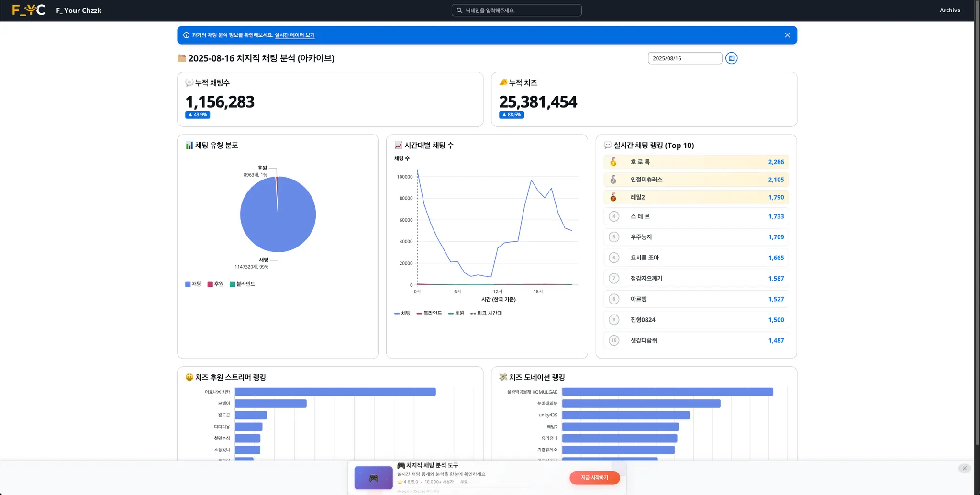Open the Archive menu item
The height and width of the screenshot is (495, 980).
(x=950, y=11)
